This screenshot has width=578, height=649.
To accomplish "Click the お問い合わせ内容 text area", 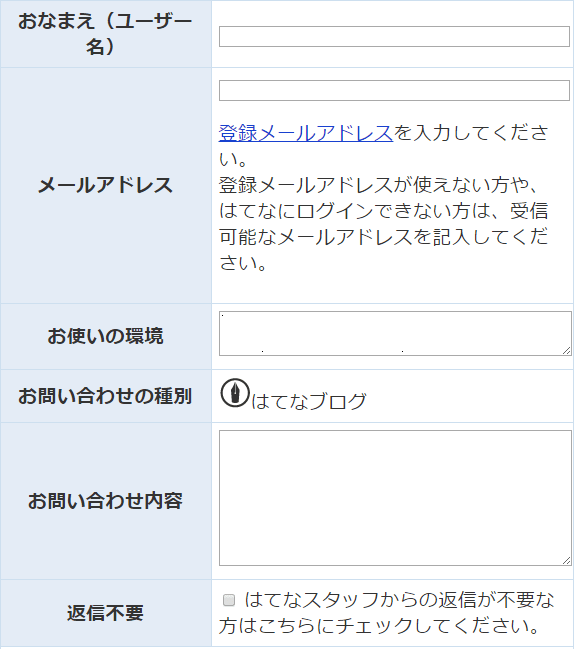I will click(395, 498).
